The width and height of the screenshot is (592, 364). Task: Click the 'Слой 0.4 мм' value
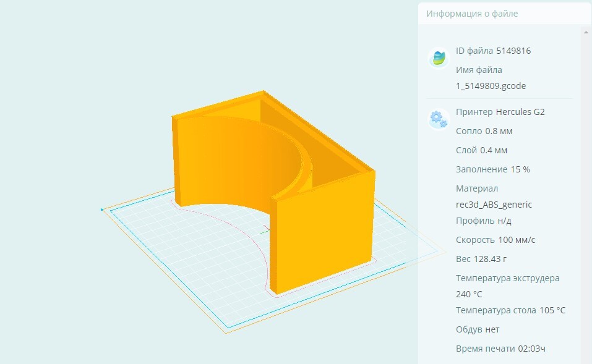click(x=481, y=151)
